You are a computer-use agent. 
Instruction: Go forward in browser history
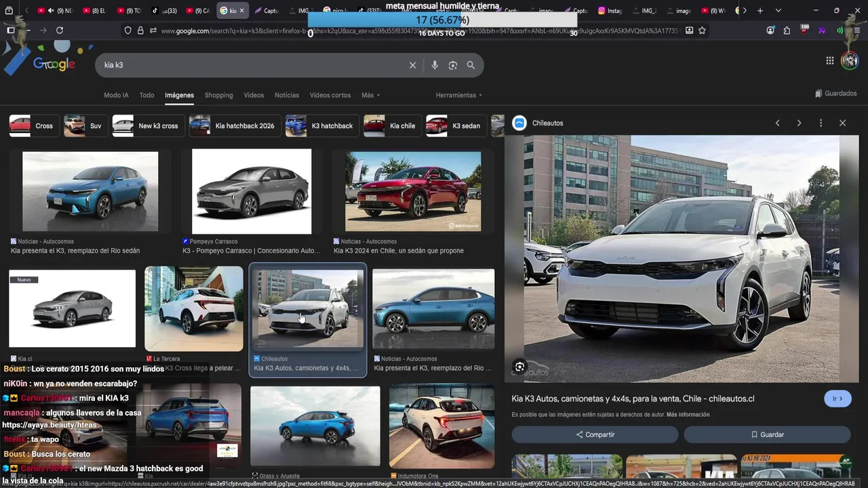(x=43, y=30)
